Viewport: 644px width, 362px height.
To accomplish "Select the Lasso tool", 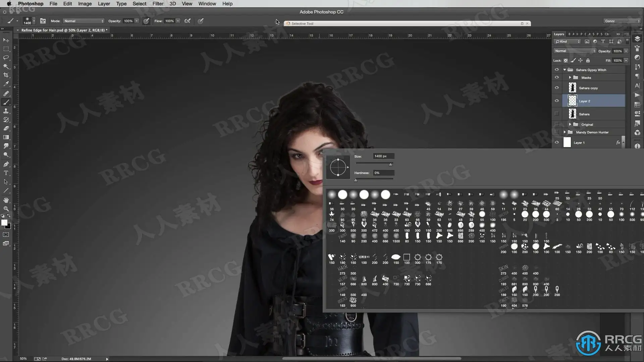I will point(6,58).
